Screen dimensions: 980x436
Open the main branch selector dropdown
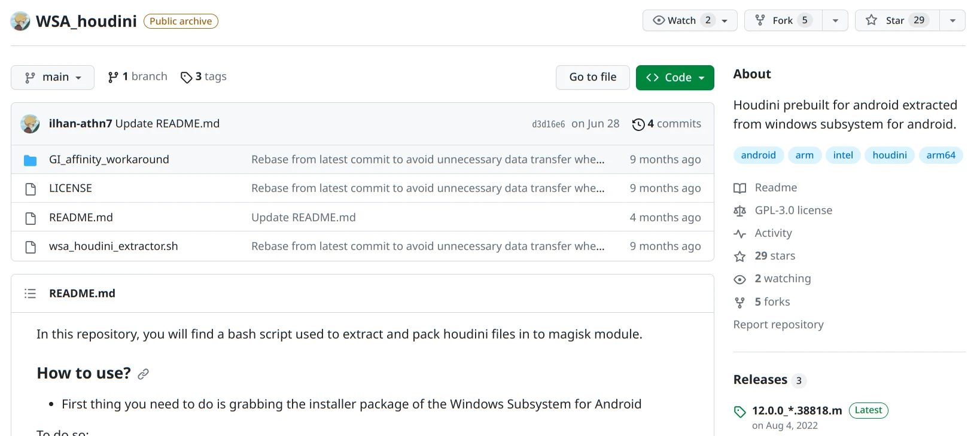53,77
